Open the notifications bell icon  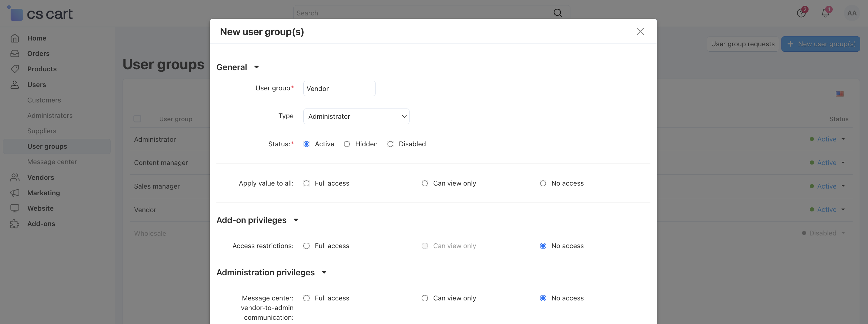[825, 13]
